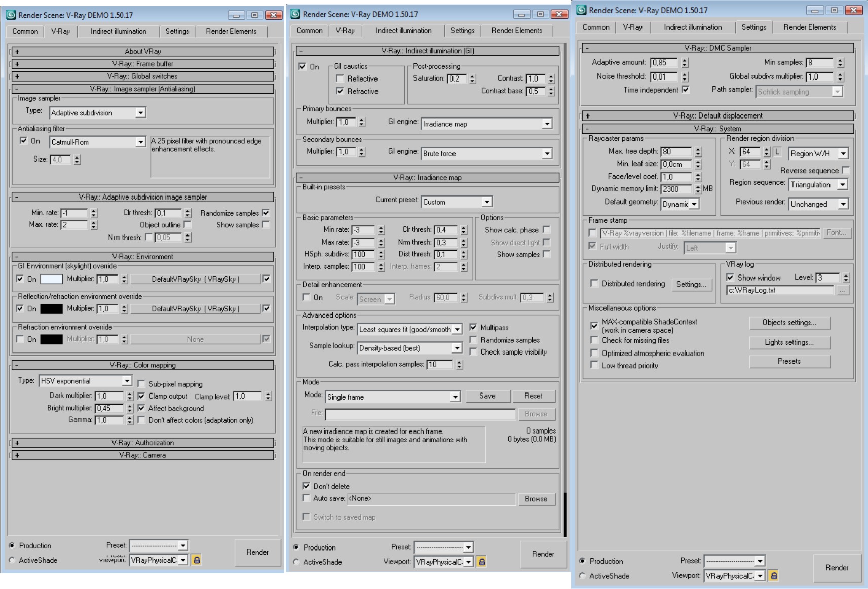Enable the Distributed rendering checkbox

pos(594,284)
